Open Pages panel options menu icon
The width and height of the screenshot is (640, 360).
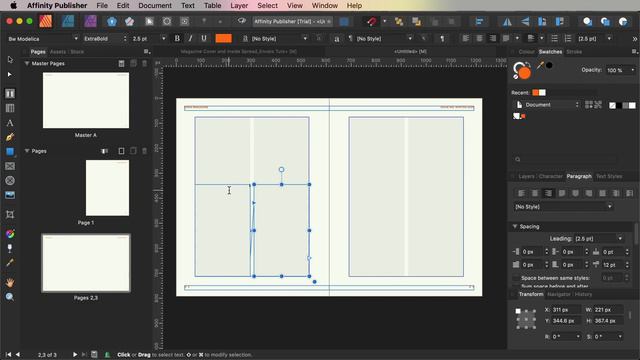tap(147, 52)
